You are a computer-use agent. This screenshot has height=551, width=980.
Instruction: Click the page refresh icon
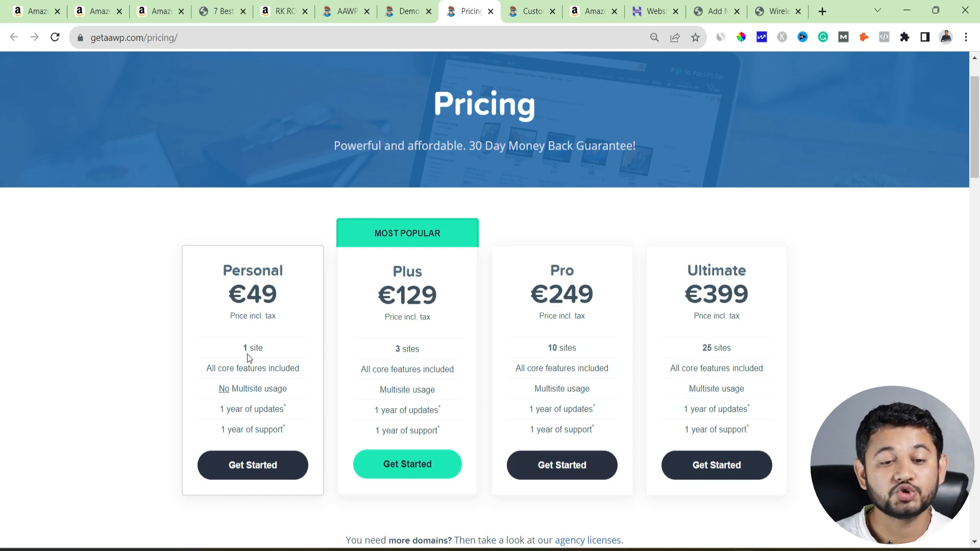click(x=55, y=38)
